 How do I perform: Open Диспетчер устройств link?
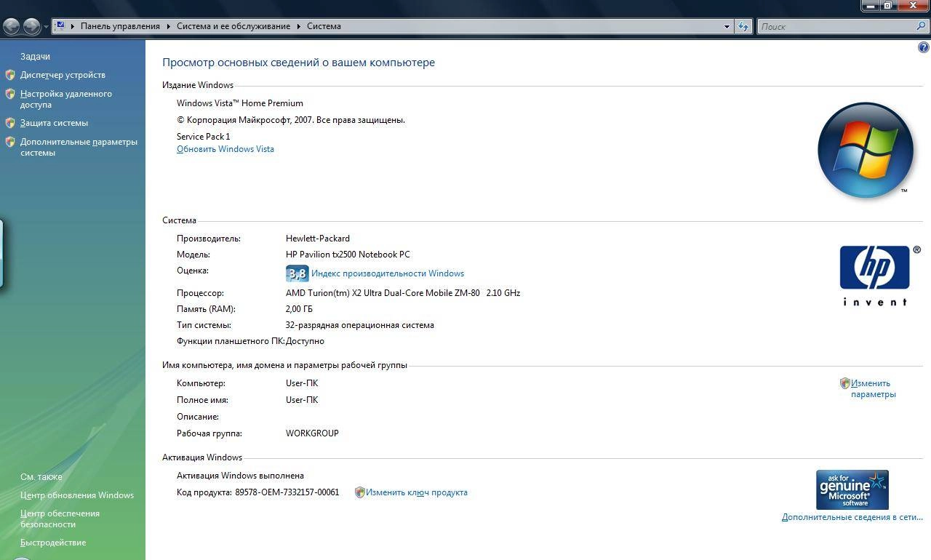coord(63,75)
